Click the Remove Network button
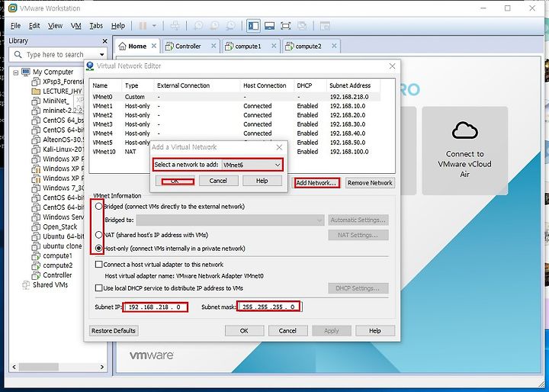The height and width of the screenshot is (392, 549). click(370, 183)
